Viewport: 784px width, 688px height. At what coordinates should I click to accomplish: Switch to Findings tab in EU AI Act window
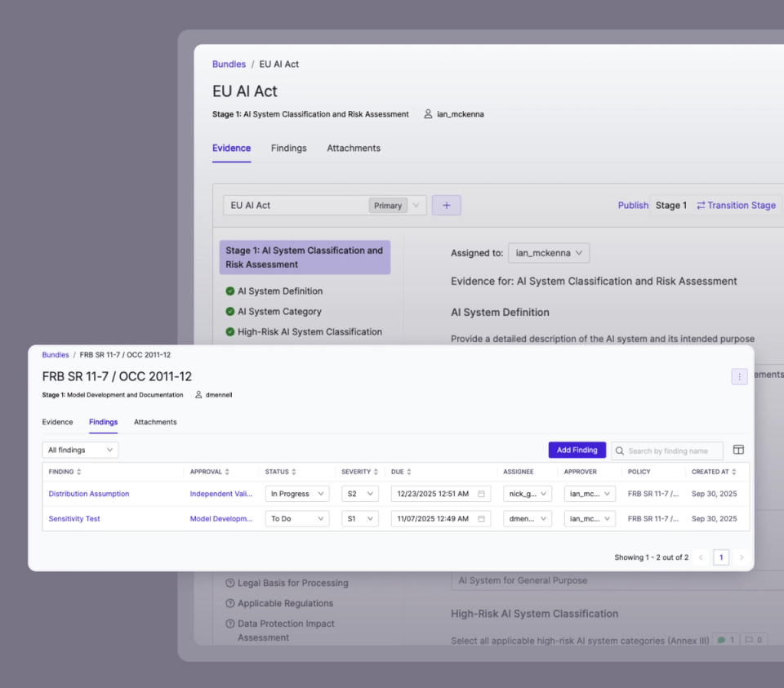288,148
